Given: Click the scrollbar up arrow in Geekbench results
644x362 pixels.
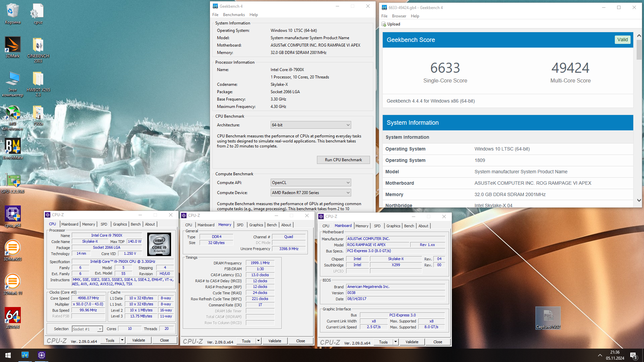Looking at the screenshot, I should tap(639, 36).
